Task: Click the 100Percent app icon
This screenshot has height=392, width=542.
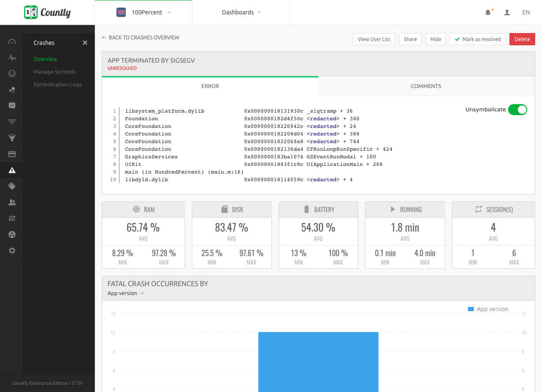Action: pos(121,12)
